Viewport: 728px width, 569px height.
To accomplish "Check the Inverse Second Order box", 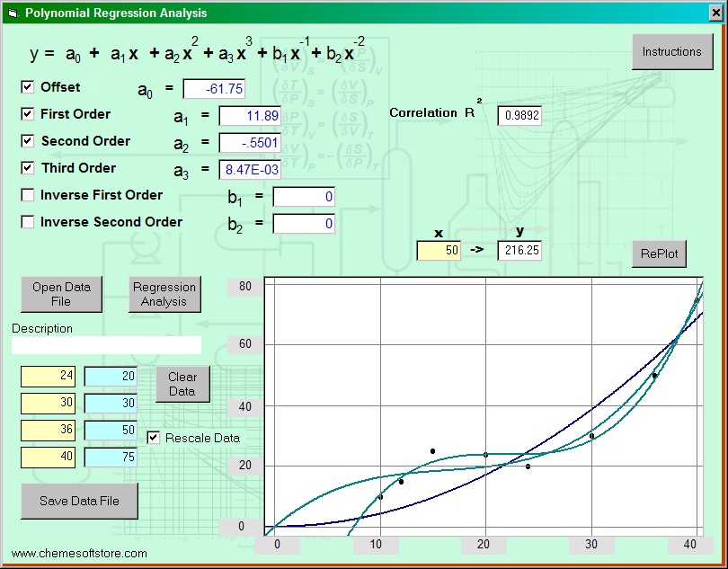I will coord(28,222).
